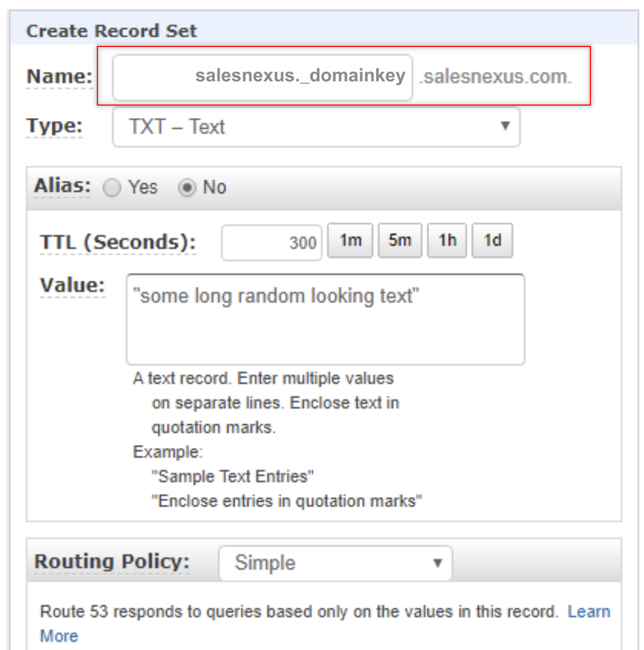
Task: Set TTL to 1m
Action: 350,241
